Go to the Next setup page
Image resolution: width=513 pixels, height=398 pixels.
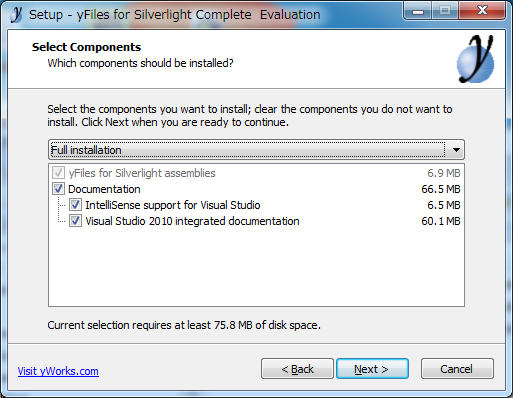(372, 369)
